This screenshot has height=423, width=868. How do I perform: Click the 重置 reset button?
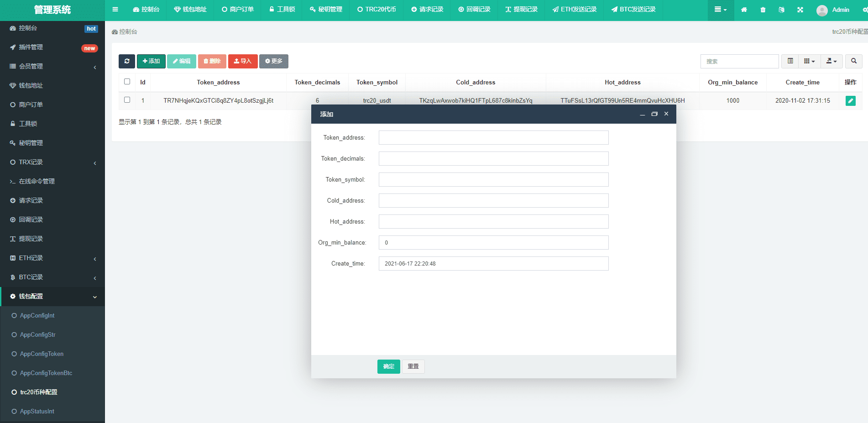click(413, 366)
